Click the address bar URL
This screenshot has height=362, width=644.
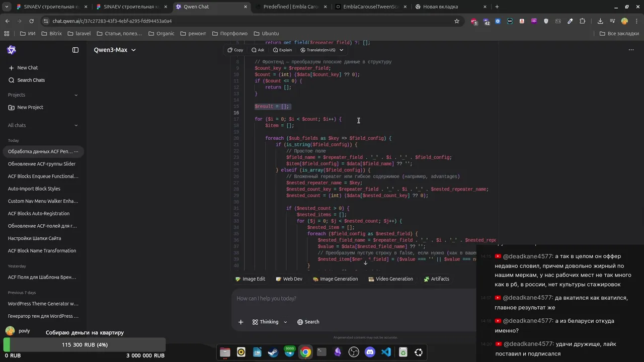112,21
